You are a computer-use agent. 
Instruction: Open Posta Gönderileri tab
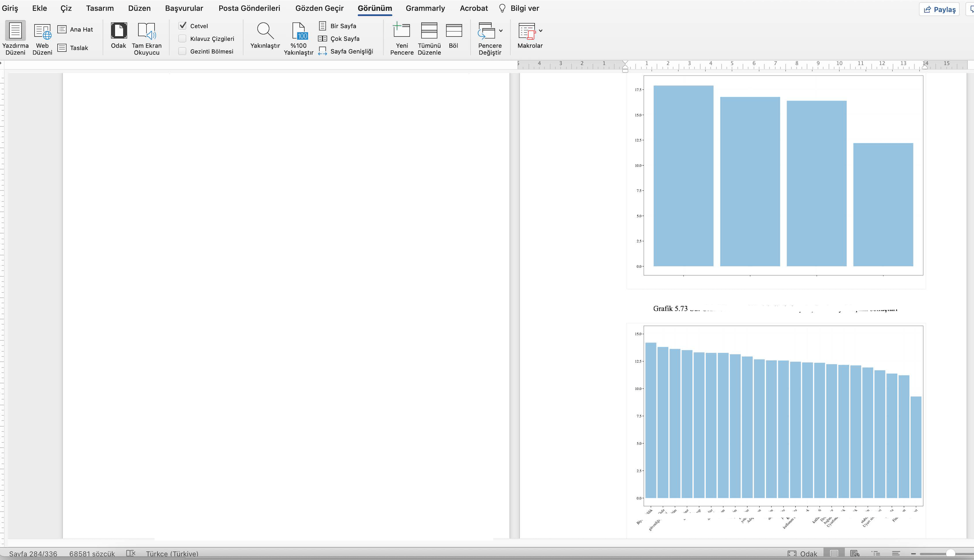coord(249,8)
